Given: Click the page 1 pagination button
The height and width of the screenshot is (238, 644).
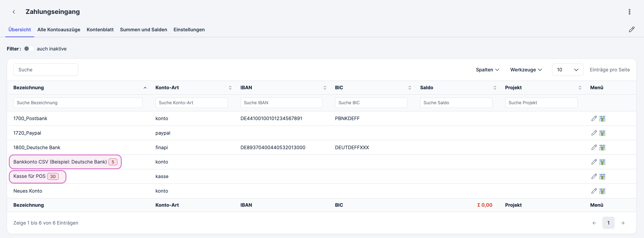Looking at the screenshot, I should (608, 223).
